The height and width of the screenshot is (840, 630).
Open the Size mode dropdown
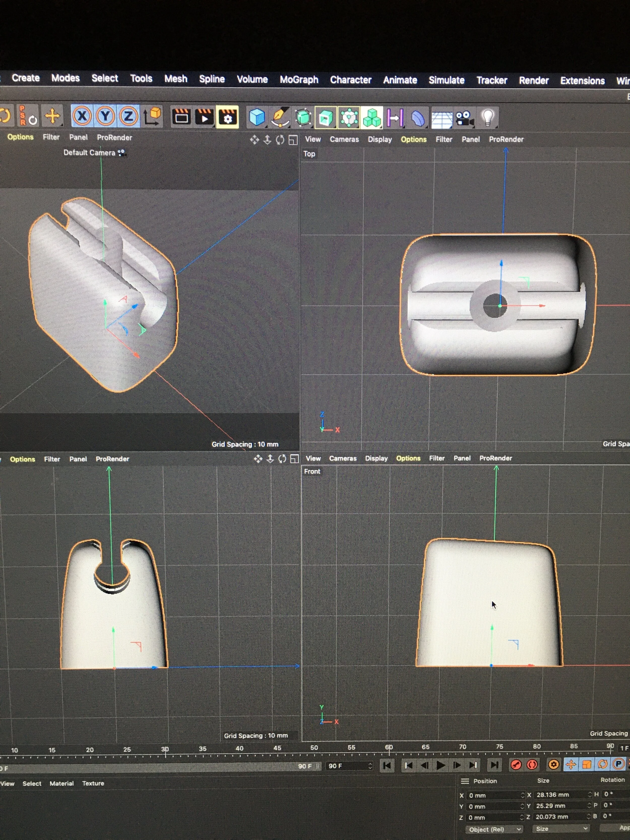point(560,829)
